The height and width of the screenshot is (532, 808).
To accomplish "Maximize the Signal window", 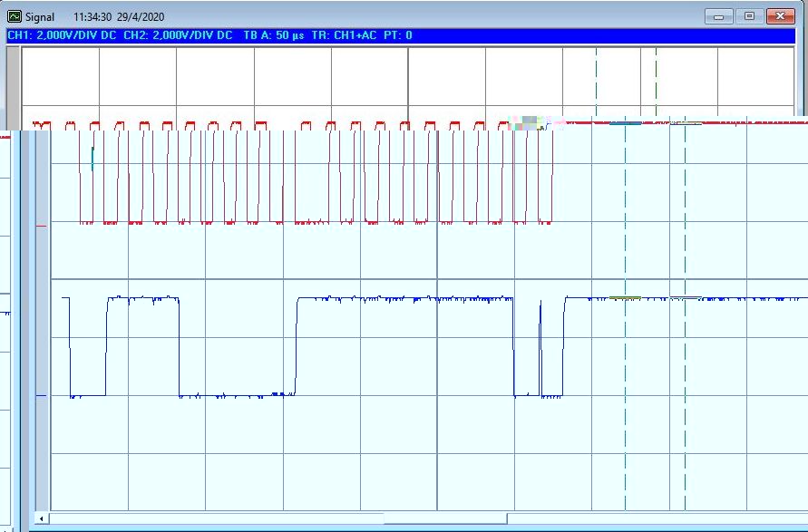I will point(749,16).
